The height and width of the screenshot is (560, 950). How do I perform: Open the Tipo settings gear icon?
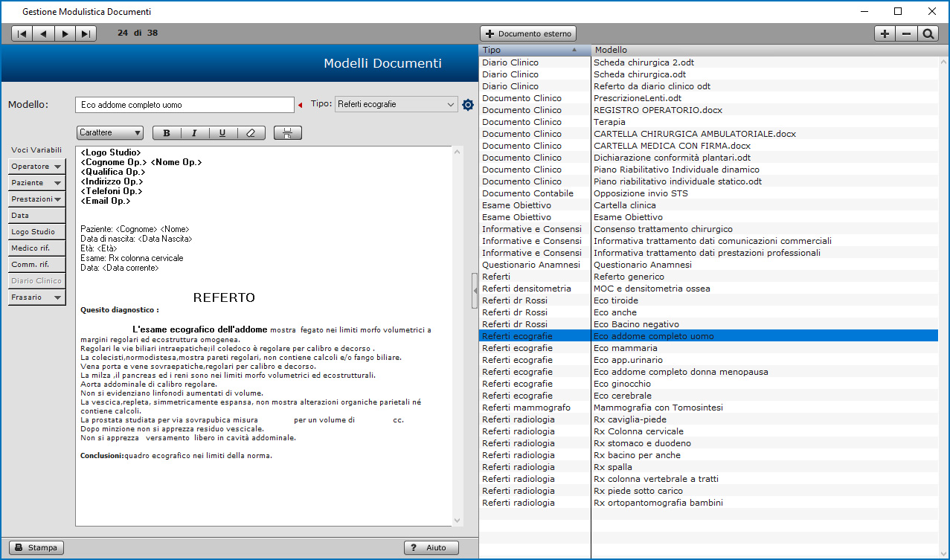[468, 105]
